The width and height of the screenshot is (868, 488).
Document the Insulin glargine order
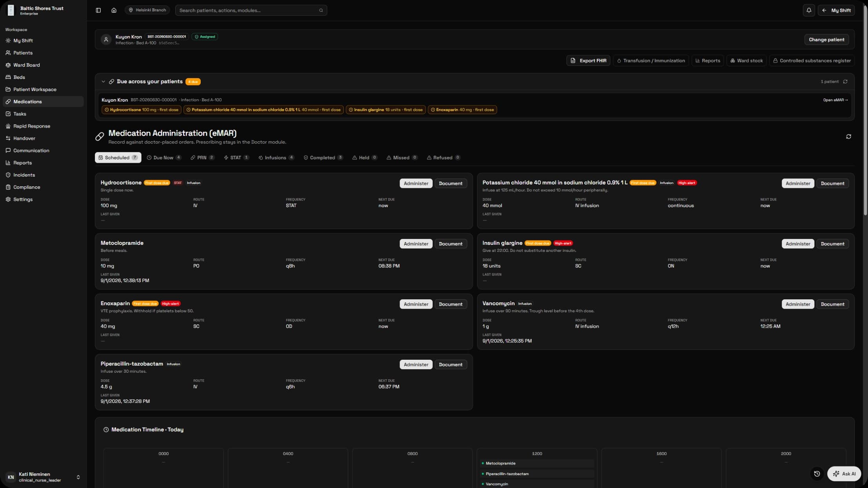(832, 244)
